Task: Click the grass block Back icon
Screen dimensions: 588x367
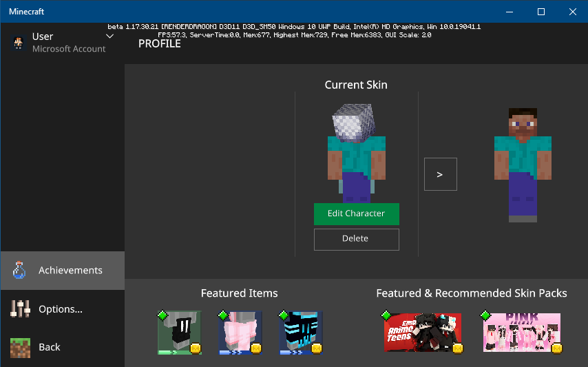Action: (20, 348)
